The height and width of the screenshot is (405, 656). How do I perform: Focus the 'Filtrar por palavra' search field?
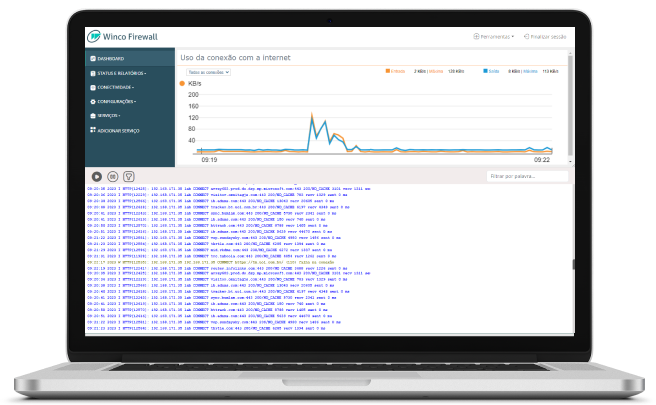tap(527, 176)
